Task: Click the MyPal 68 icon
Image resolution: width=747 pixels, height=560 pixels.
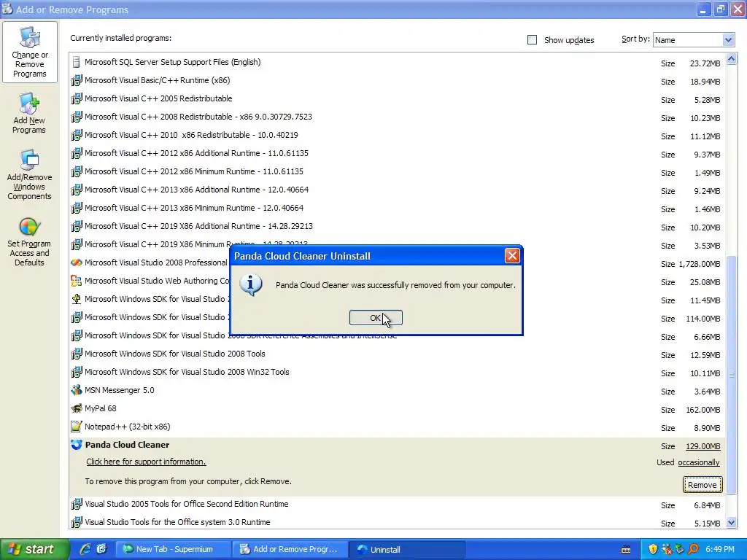Action: 76,408
